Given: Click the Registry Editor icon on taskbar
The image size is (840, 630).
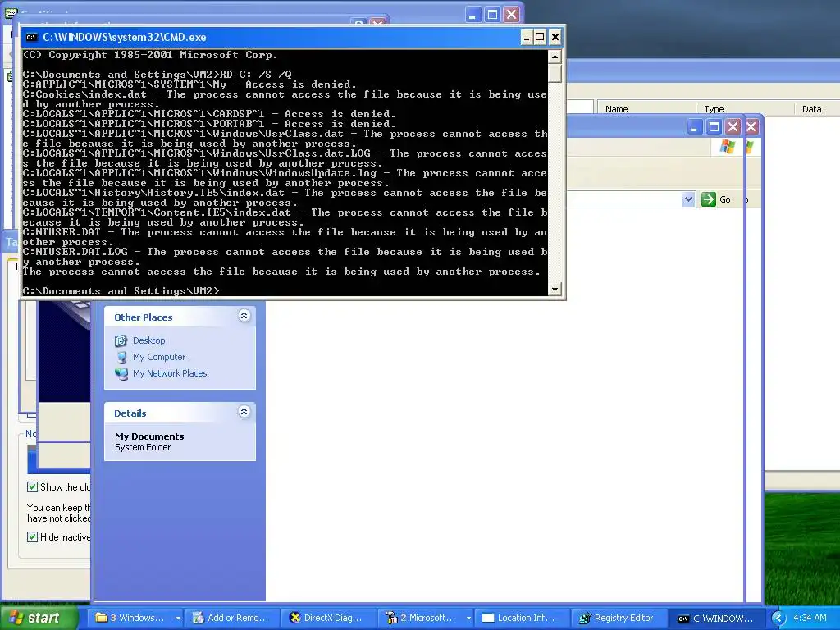Looking at the screenshot, I should point(585,618).
